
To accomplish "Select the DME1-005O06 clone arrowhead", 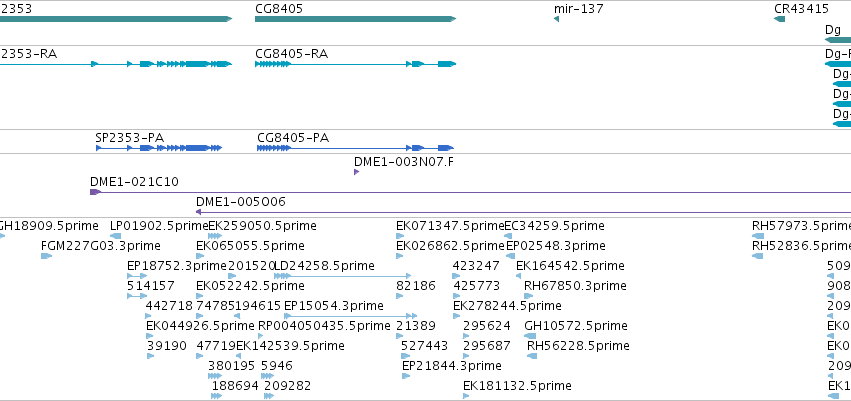I will pyautogui.click(x=199, y=212).
